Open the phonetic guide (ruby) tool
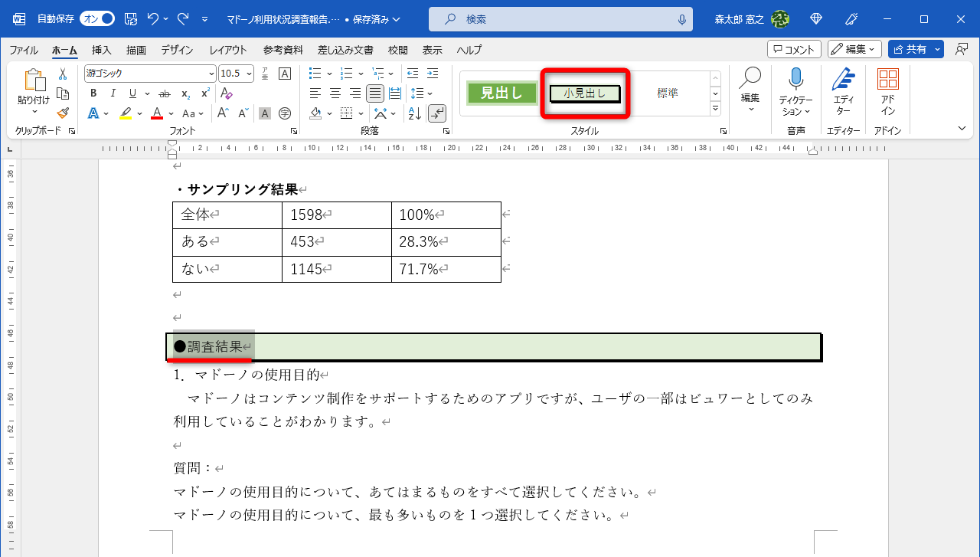Image resolution: width=980 pixels, height=557 pixels. coord(266,74)
